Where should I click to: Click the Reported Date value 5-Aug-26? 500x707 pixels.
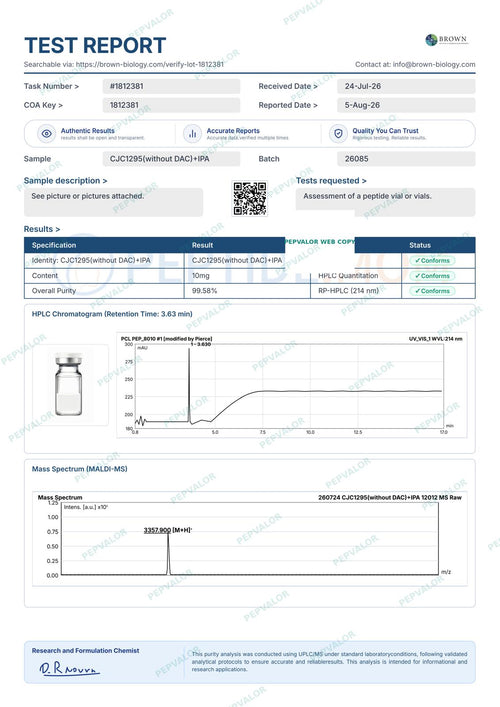[406, 105]
